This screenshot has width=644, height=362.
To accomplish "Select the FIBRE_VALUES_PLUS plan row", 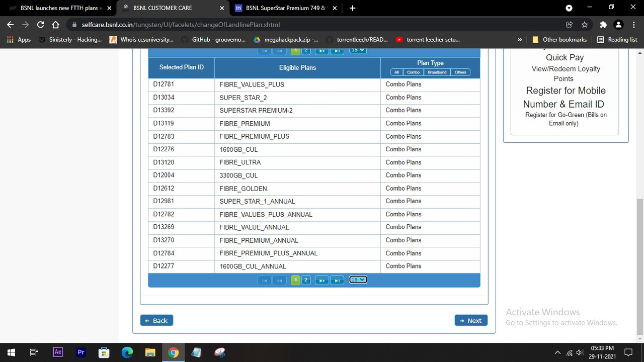I will (314, 84).
